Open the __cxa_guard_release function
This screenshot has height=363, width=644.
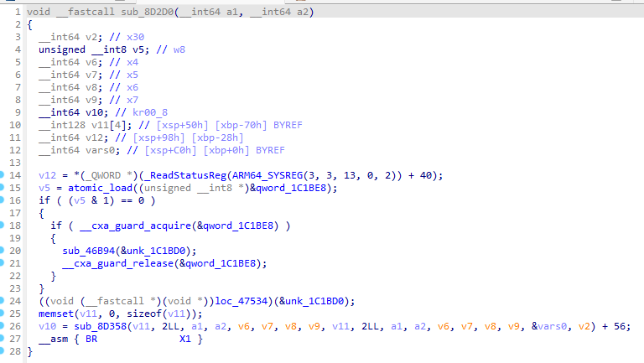point(117,263)
